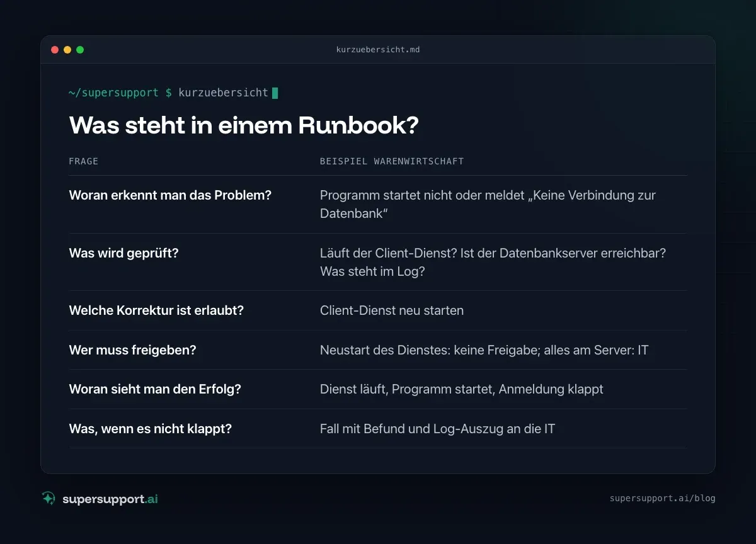The image size is (756, 544).
Task: Click the FRAGE column header
Action: pos(84,161)
